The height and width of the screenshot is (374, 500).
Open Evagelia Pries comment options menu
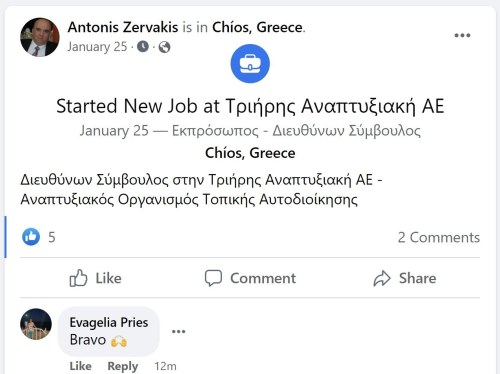[x=179, y=331]
